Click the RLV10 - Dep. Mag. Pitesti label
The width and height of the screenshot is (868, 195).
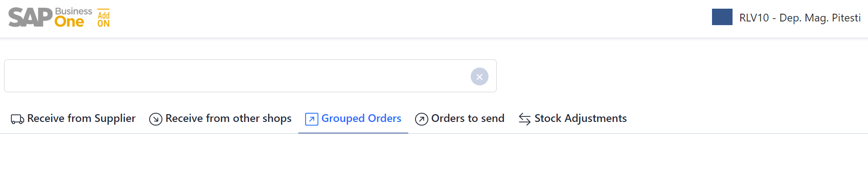(800, 18)
